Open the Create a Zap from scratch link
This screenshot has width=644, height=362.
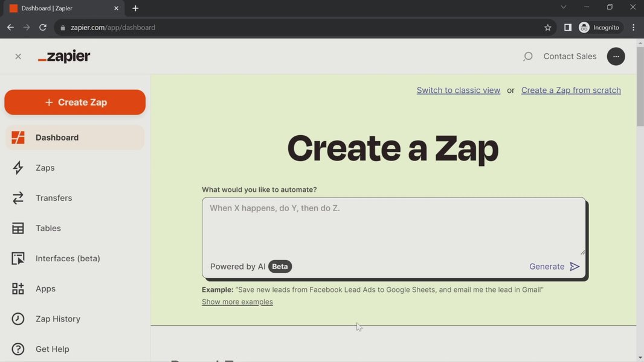pos(570,90)
